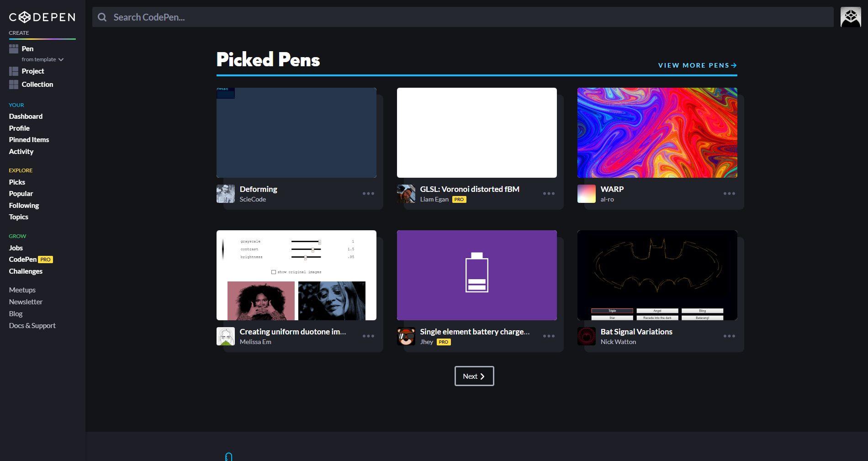This screenshot has width=868, height=461.
Task: Adjust the grayscale slider in thumbnail
Action: 306,241
